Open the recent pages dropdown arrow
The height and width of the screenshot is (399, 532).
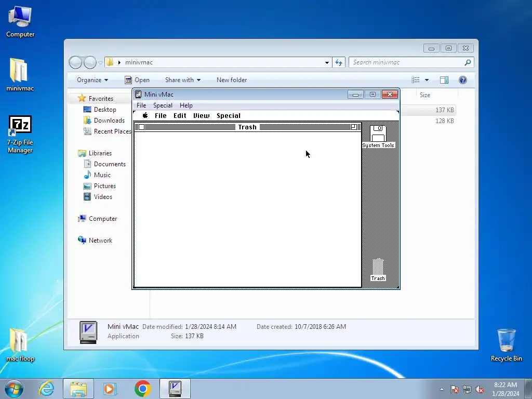100,62
